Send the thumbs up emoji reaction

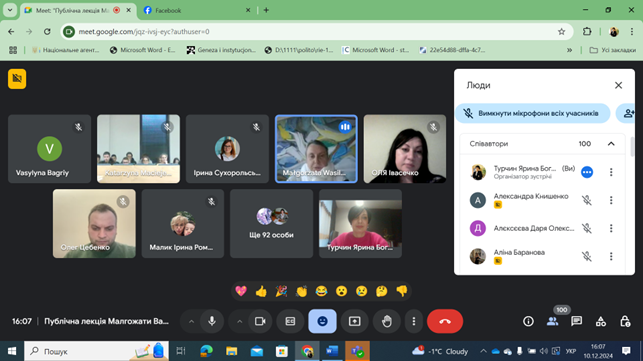(x=261, y=291)
